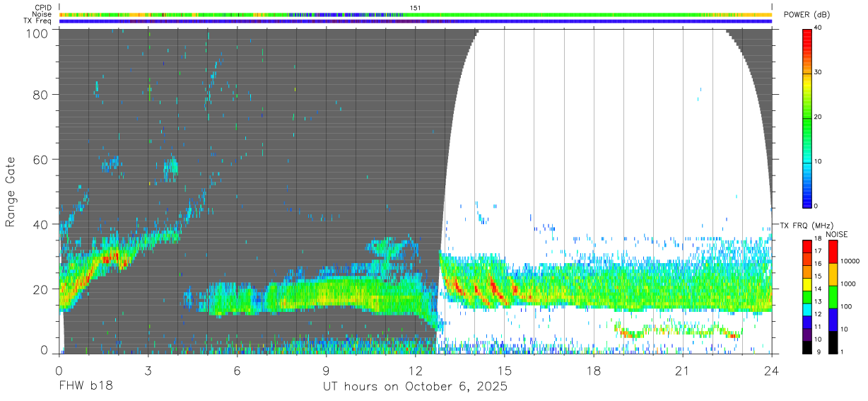The image size is (868, 401).
Task: Click the x-axis tick label '9'
Action: pyautogui.click(x=326, y=370)
